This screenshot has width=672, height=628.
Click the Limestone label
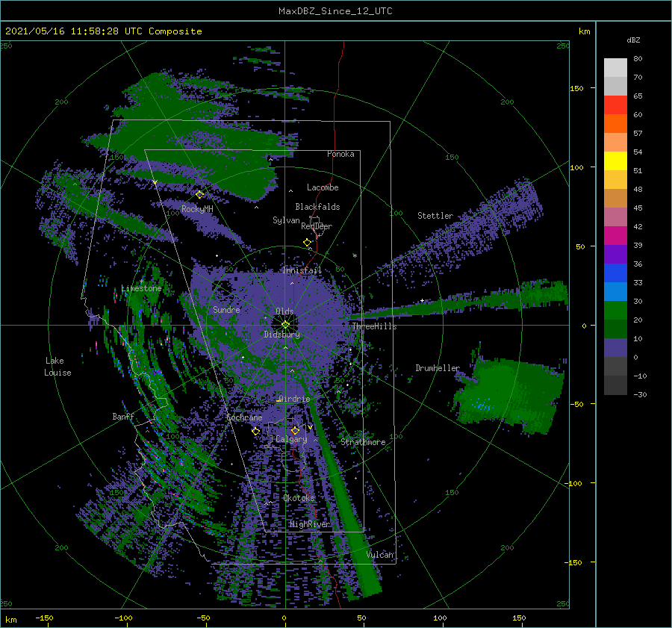(x=141, y=288)
